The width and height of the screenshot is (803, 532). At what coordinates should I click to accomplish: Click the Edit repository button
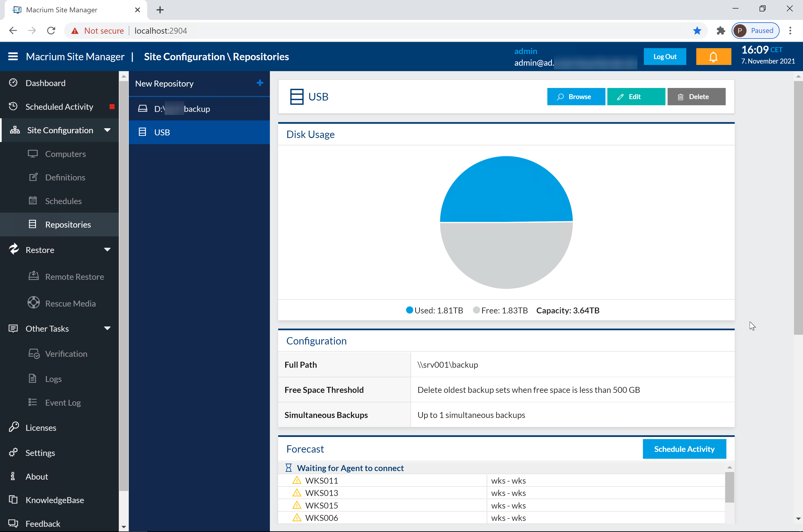tap(636, 97)
